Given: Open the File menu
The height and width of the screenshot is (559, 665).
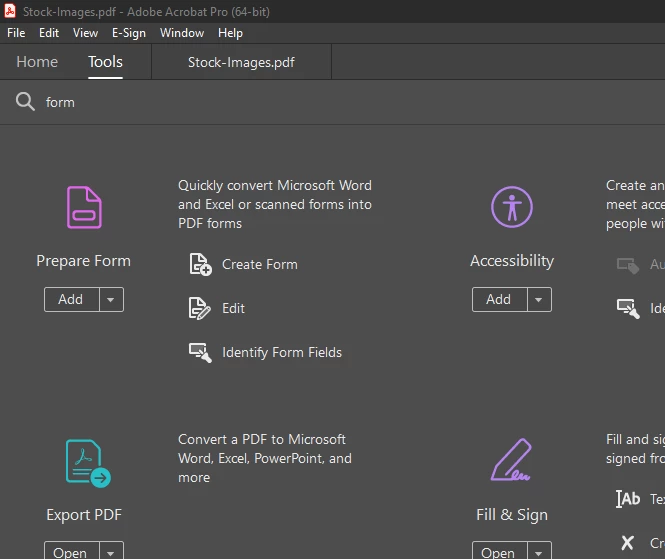Looking at the screenshot, I should pyautogui.click(x=16, y=33).
